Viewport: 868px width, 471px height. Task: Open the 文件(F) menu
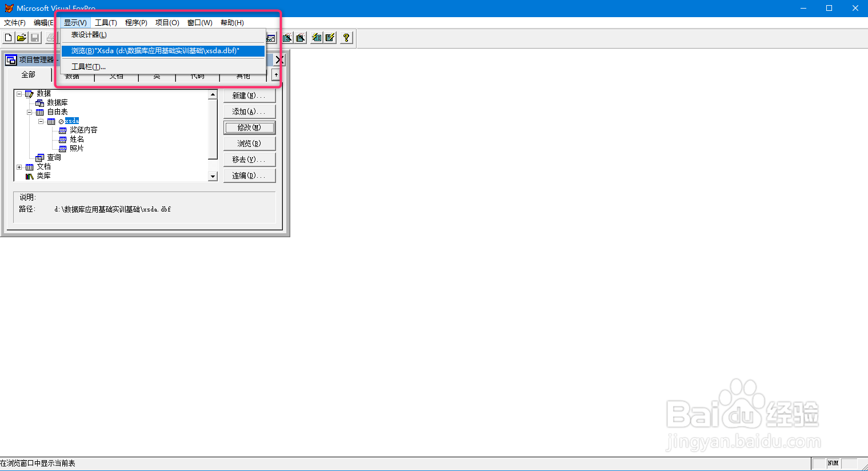coord(15,23)
